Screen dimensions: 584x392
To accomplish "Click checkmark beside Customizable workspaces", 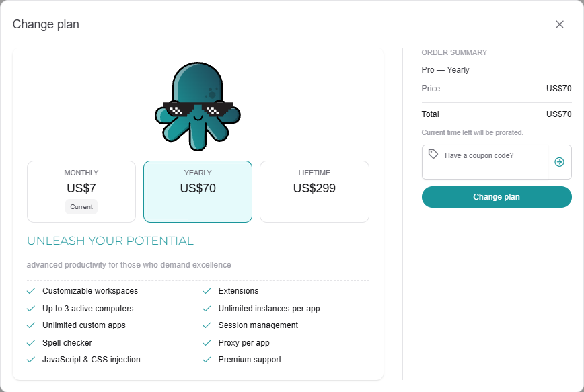I will (x=31, y=291).
